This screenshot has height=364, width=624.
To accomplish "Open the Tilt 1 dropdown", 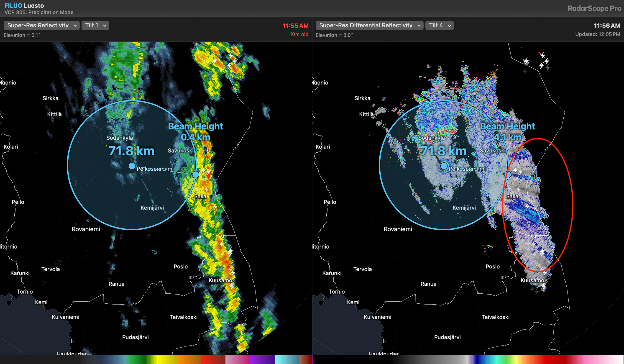I will pyautogui.click(x=95, y=25).
